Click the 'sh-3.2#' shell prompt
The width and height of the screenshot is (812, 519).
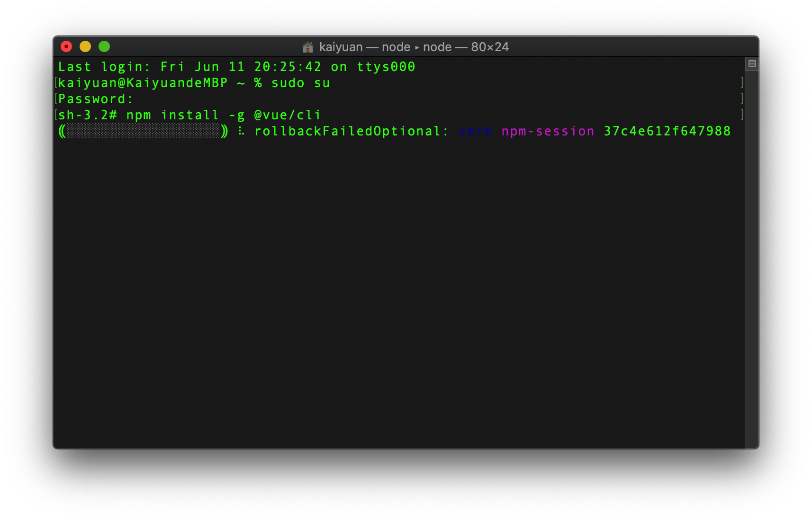point(88,115)
